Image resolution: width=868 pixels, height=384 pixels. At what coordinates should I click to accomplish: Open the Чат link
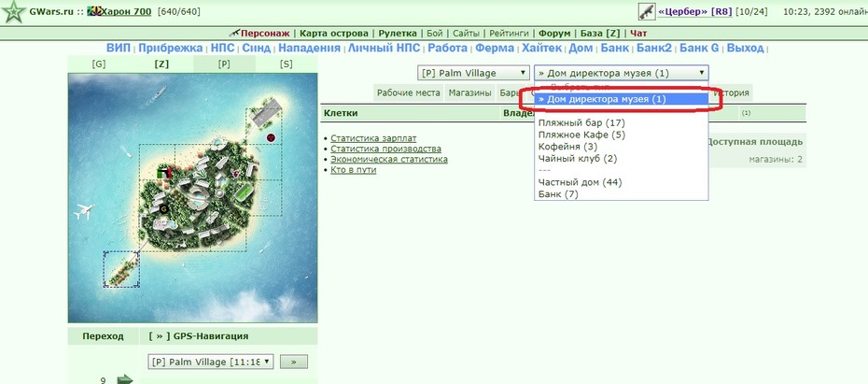(x=638, y=34)
